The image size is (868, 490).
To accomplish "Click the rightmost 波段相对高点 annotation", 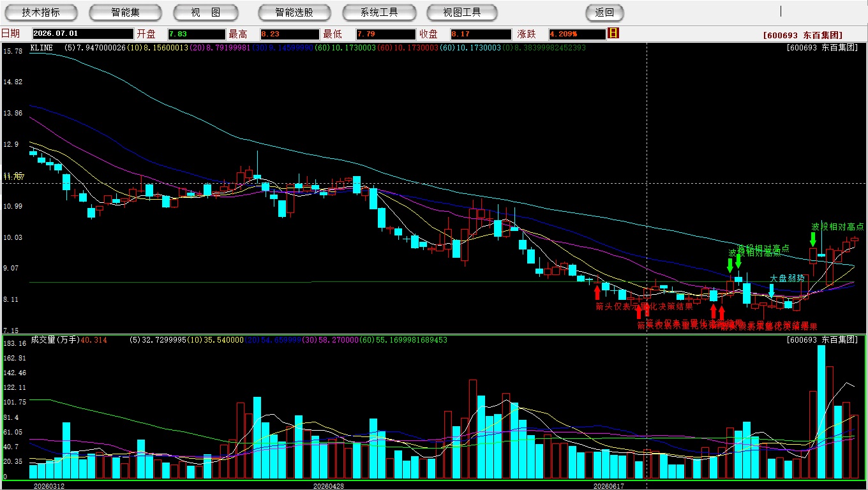I will click(837, 226).
